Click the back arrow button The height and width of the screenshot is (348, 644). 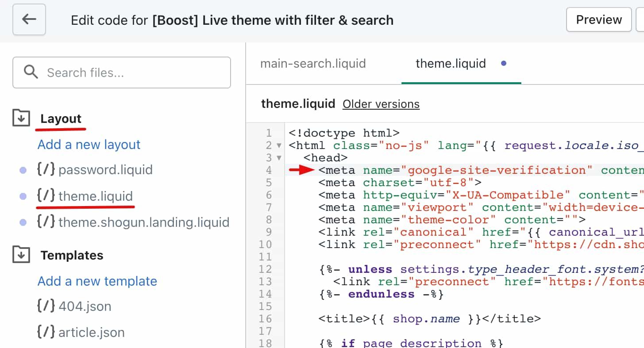29,19
